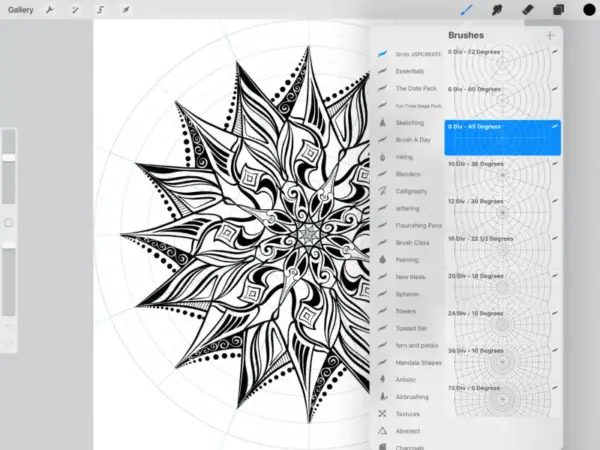The height and width of the screenshot is (450, 600).
Task: Open the Abstract brush set
Action: tap(409, 431)
